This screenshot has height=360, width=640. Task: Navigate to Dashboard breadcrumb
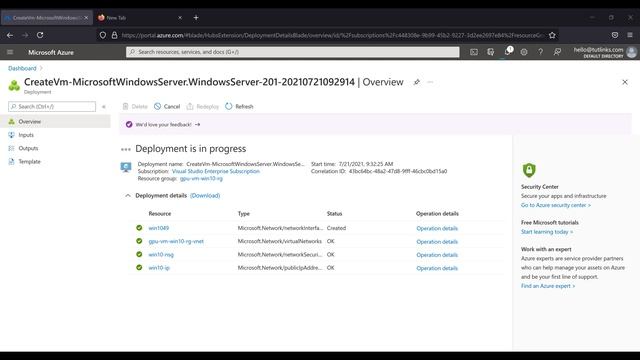(22, 68)
